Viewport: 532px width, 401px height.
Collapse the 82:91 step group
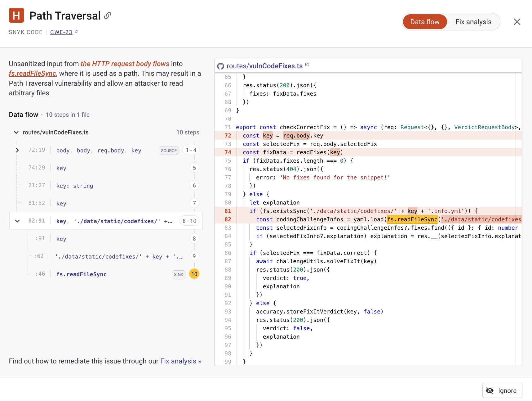pos(17,221)
